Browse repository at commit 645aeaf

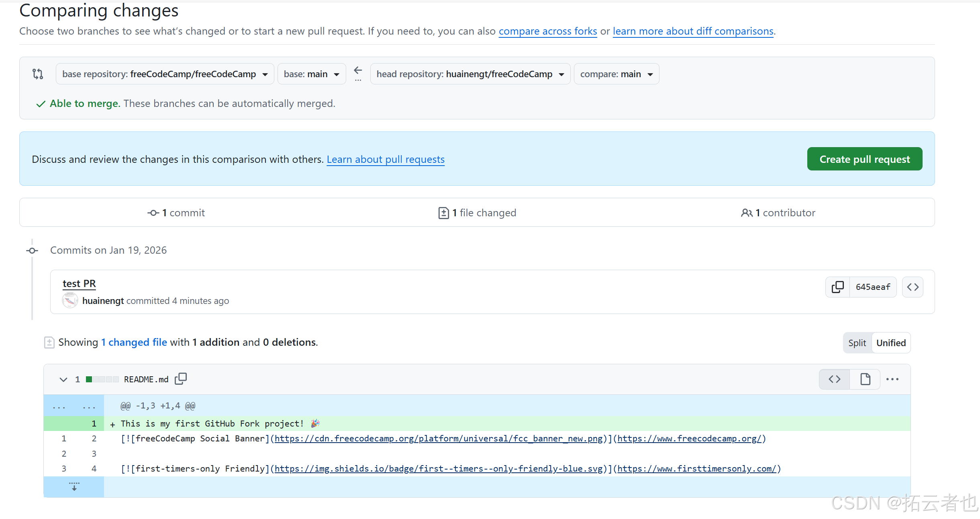(913, 287)
